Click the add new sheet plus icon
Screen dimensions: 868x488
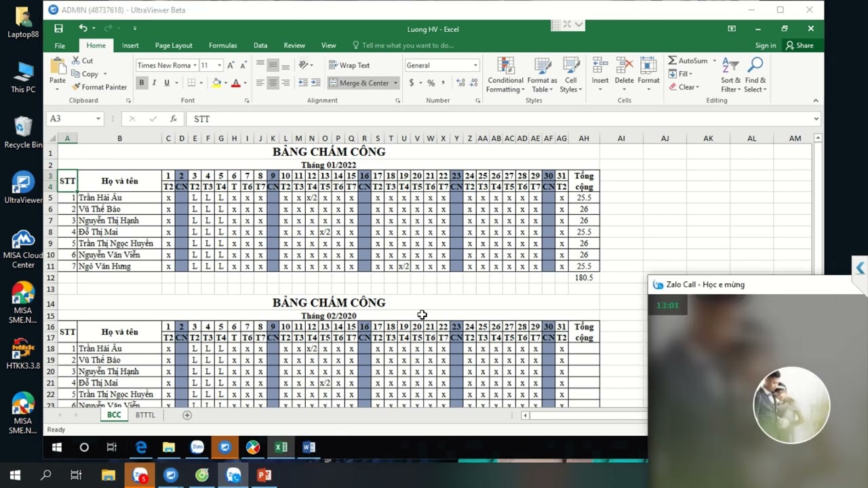click(187, 415)
